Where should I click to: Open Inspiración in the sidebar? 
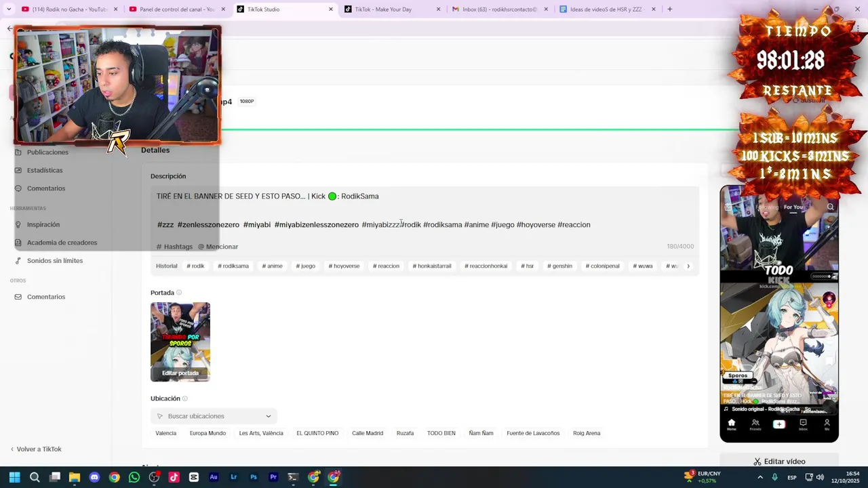43,224
